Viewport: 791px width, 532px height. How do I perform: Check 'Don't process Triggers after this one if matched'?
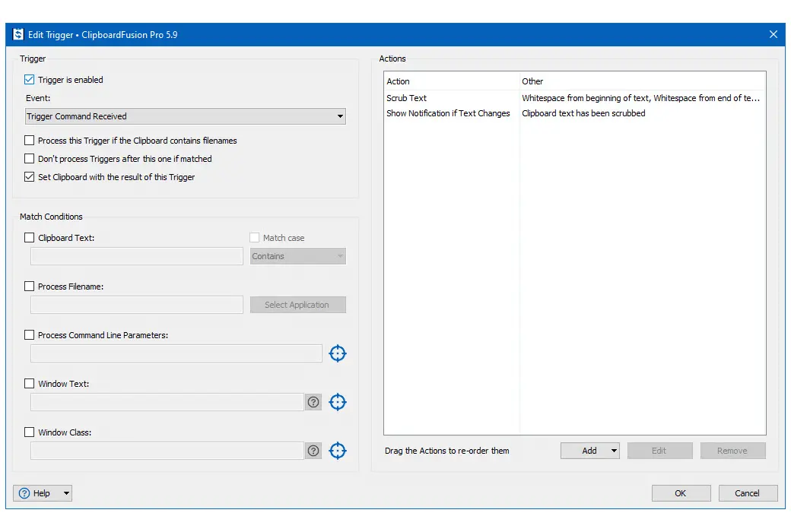(x=29, y=158)
